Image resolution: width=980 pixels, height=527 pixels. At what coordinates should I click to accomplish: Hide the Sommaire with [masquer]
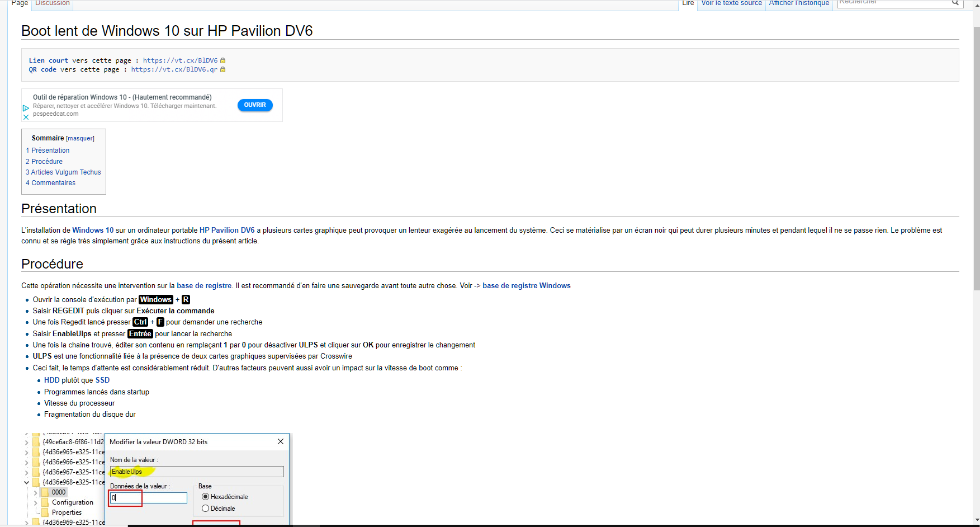click(x=80, y=138)
